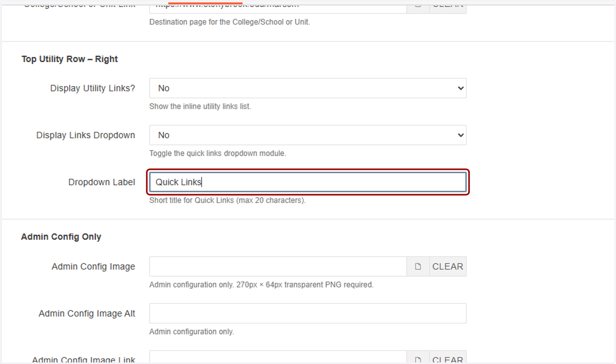Open the Display Links Dropdown select box

tap(307, 135)
